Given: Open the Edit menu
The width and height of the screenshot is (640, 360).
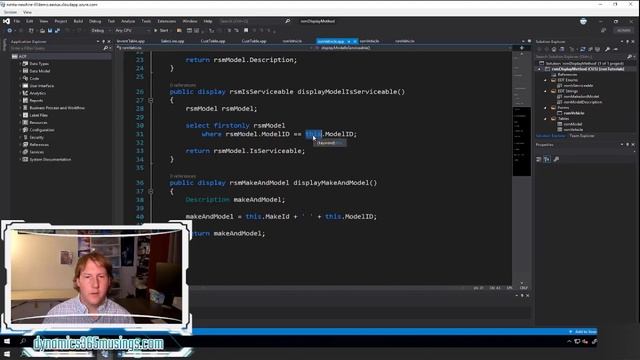Looking at the screenshot, I should 30,21.
